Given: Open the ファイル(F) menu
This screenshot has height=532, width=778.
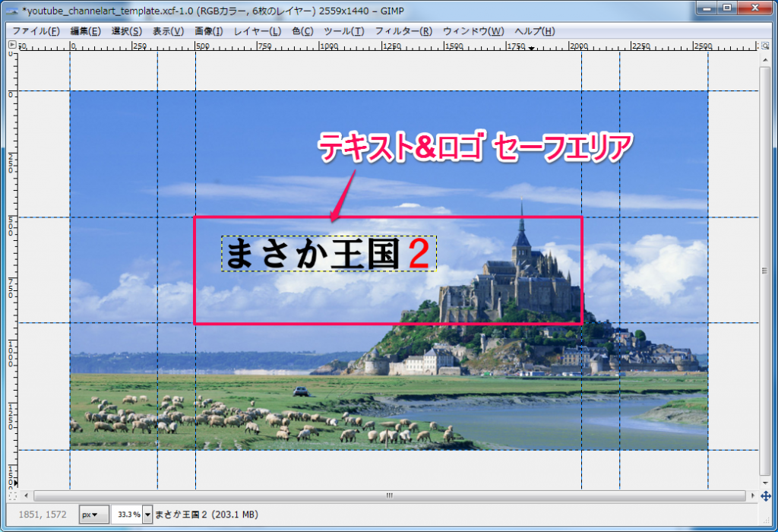Looking at the screenshot, I should pos(36,31).
